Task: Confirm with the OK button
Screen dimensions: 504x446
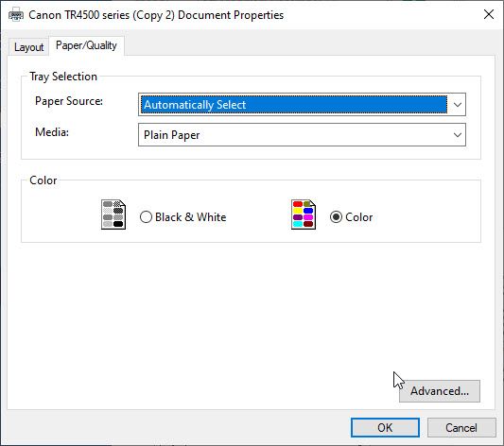Action: pyautogui.click(x=385, y=428)
